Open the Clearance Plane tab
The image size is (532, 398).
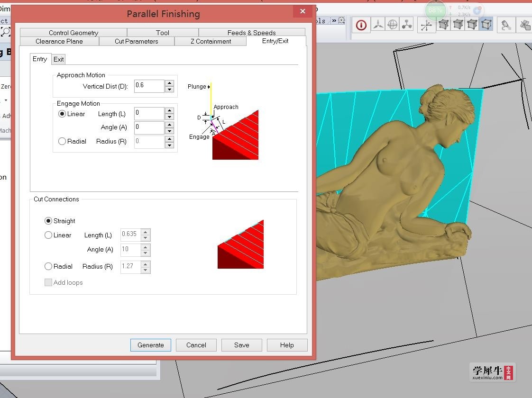click(x=59, y=41)
